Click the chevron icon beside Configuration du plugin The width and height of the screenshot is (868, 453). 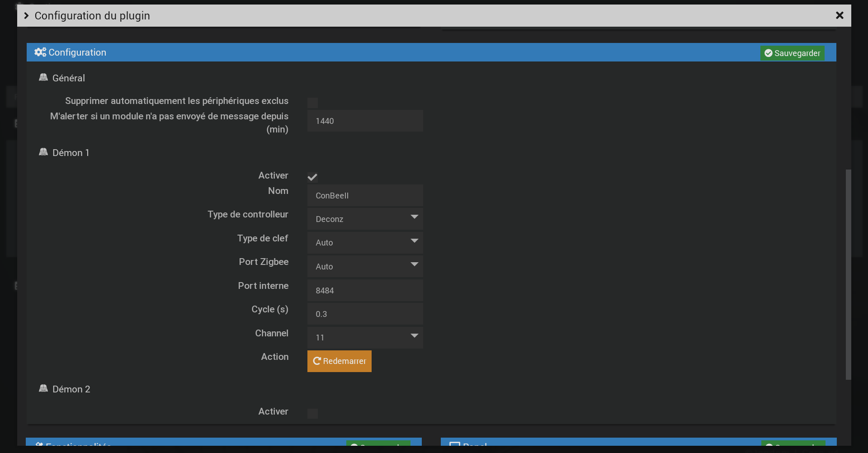point(26,16)
